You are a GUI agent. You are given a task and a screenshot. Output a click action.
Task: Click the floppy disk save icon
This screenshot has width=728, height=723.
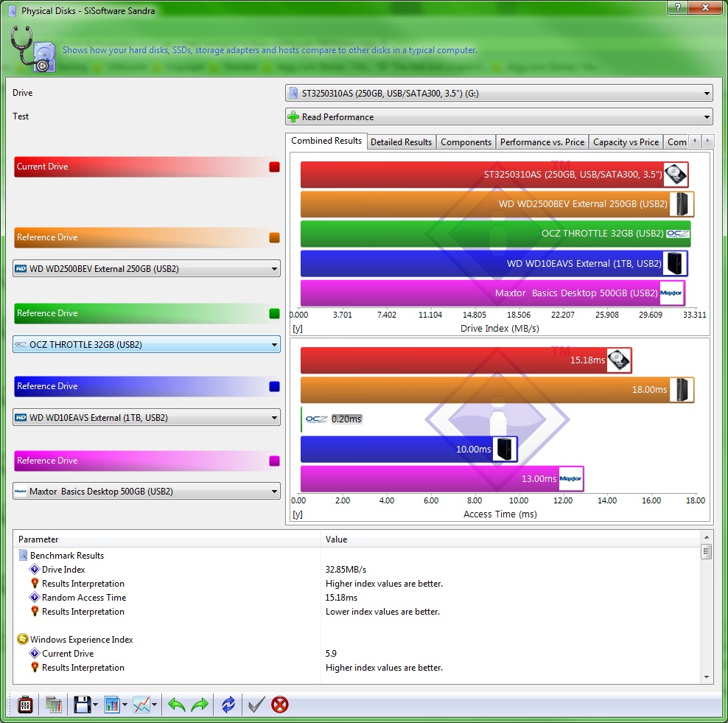83,705
